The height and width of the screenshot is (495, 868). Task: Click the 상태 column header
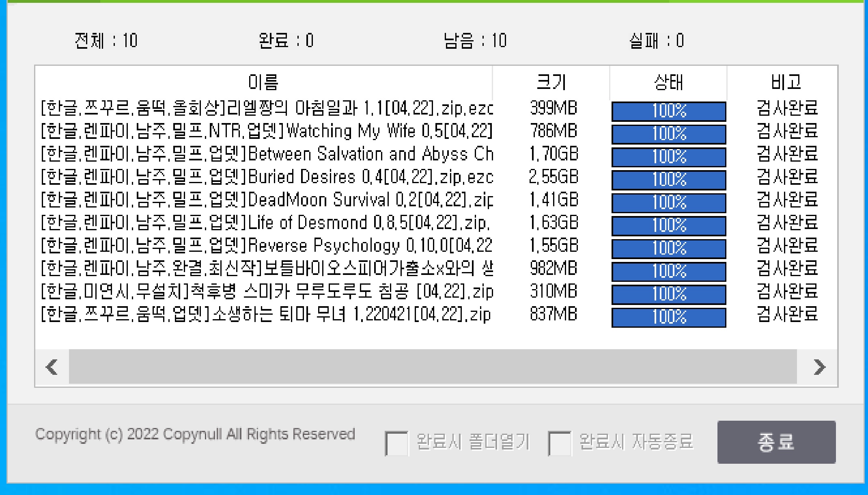668,82
